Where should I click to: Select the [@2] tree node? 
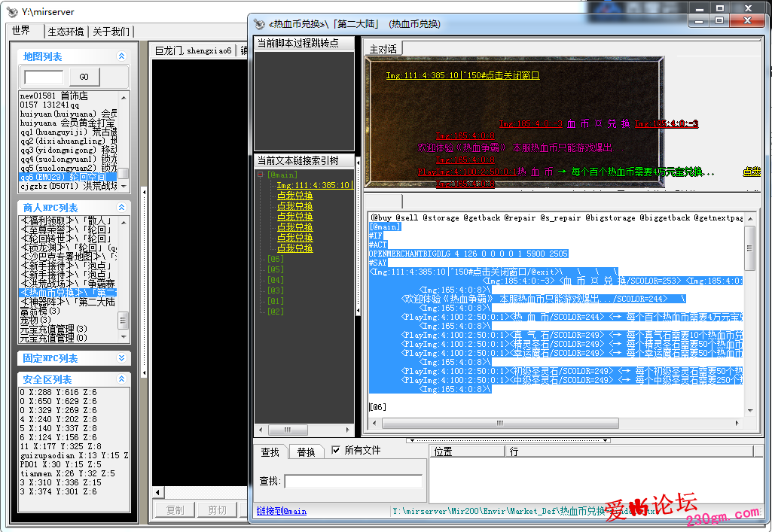pos(276,312)
